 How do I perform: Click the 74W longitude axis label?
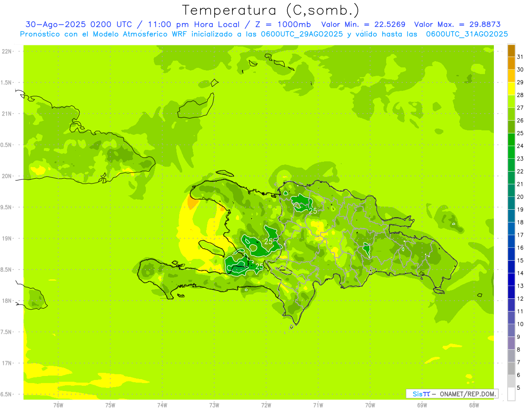162,405
